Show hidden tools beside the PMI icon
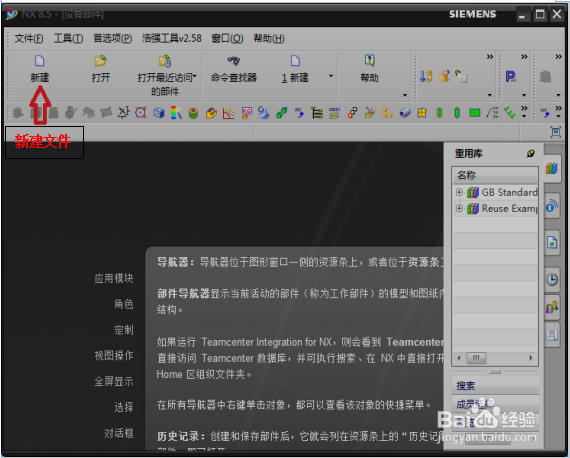This screenshot has width=570, height=458. (524, 57)
